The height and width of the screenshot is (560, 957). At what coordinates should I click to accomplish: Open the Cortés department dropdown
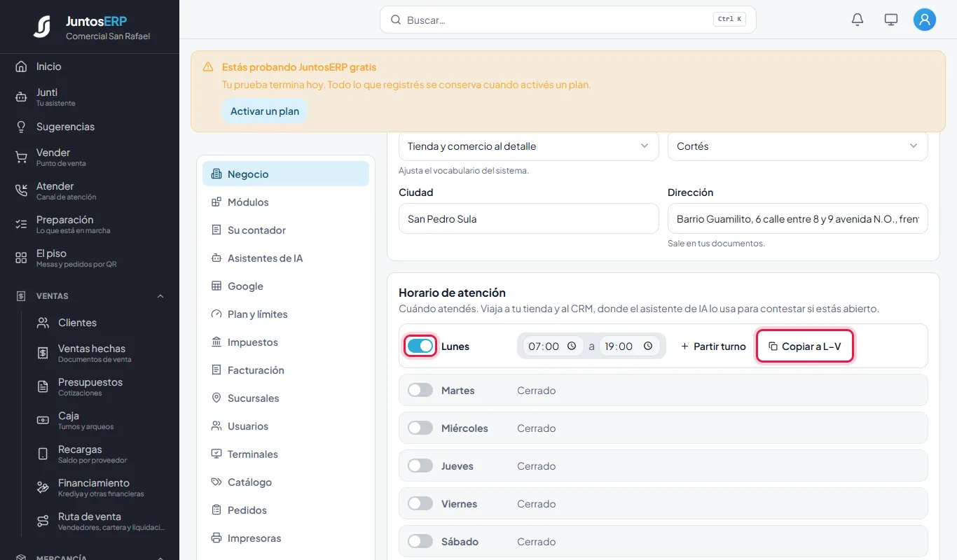797,146
